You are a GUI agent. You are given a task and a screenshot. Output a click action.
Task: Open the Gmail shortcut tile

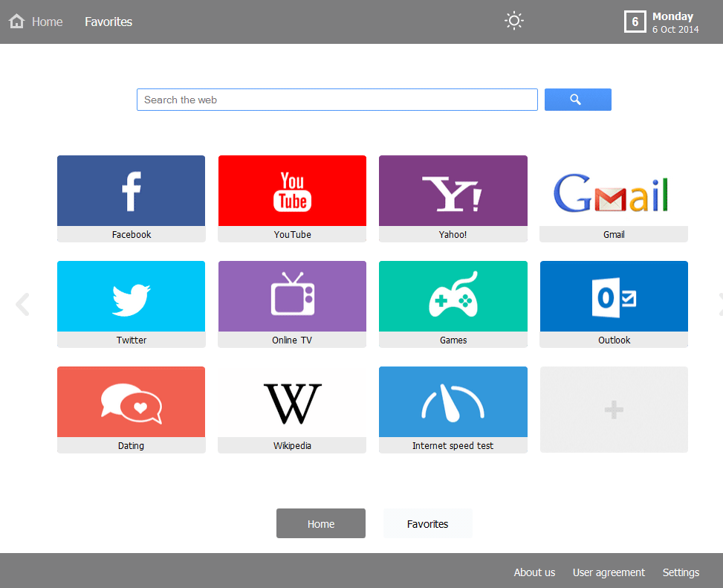click(x=614, y=198)
